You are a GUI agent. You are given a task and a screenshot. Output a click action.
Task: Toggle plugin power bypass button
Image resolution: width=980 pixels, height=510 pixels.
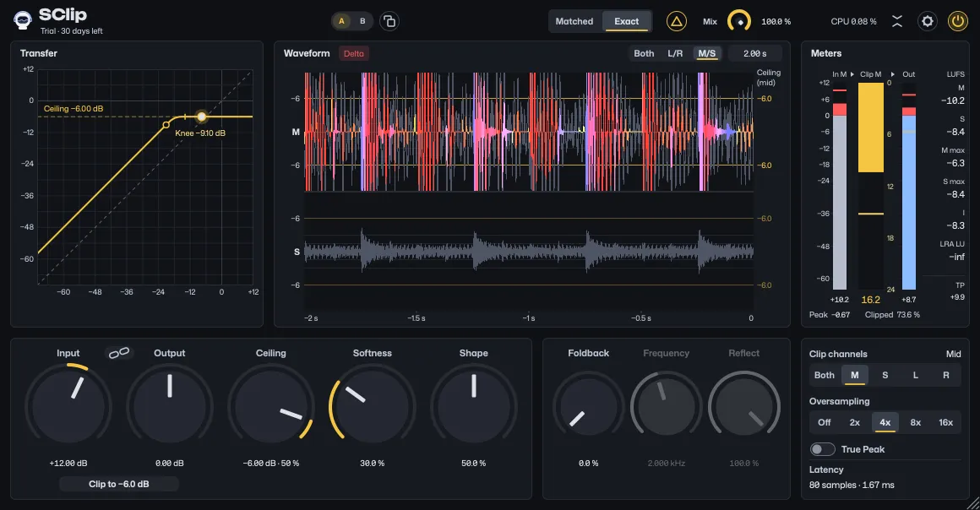tap(957, 21)
